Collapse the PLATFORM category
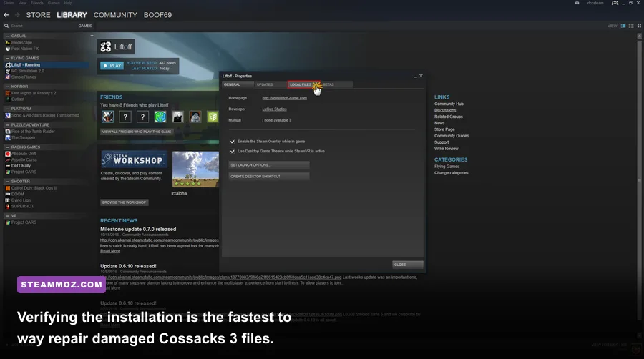The image size is (644, 359). click(x=7, y=109)
